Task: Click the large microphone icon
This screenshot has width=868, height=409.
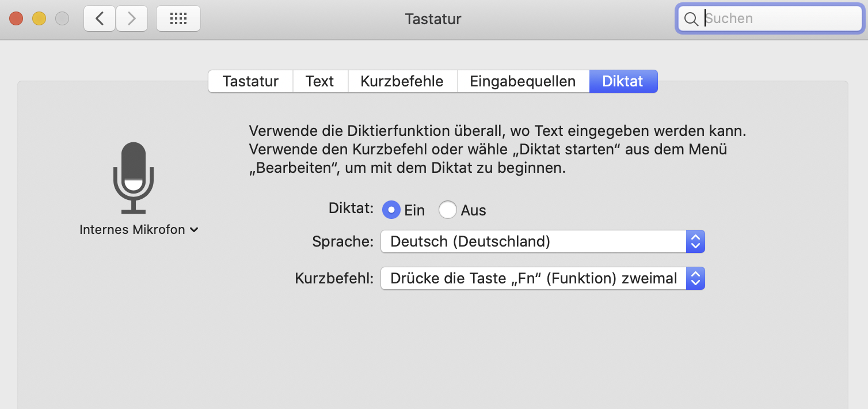Action: click(x=134, y=177)
